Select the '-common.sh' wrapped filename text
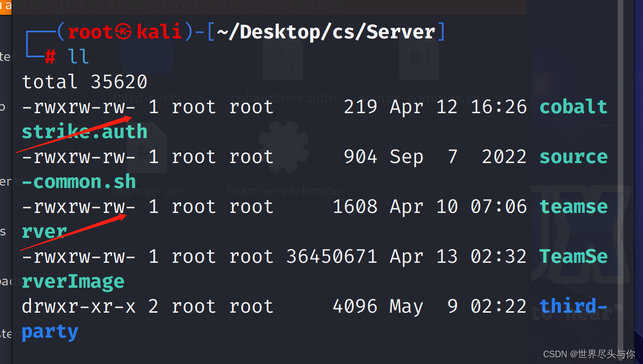Viewport: 643px width, 364px height. (79, 182)
